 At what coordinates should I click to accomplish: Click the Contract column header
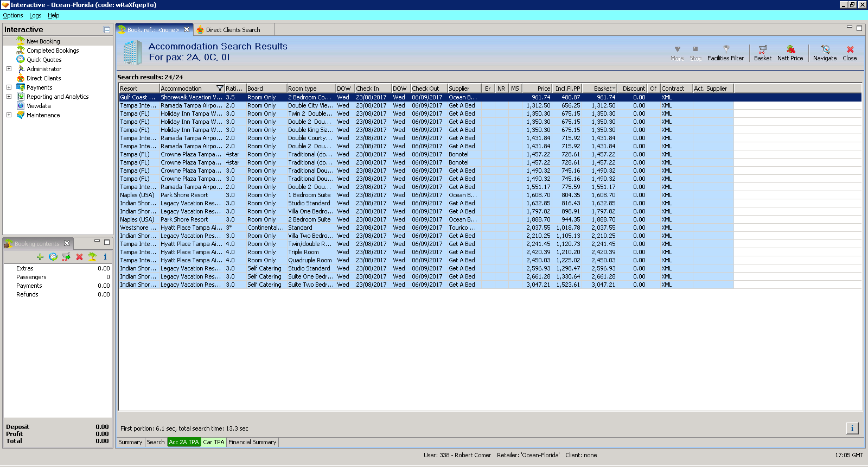pyautogui.click(x=676, y=89)
